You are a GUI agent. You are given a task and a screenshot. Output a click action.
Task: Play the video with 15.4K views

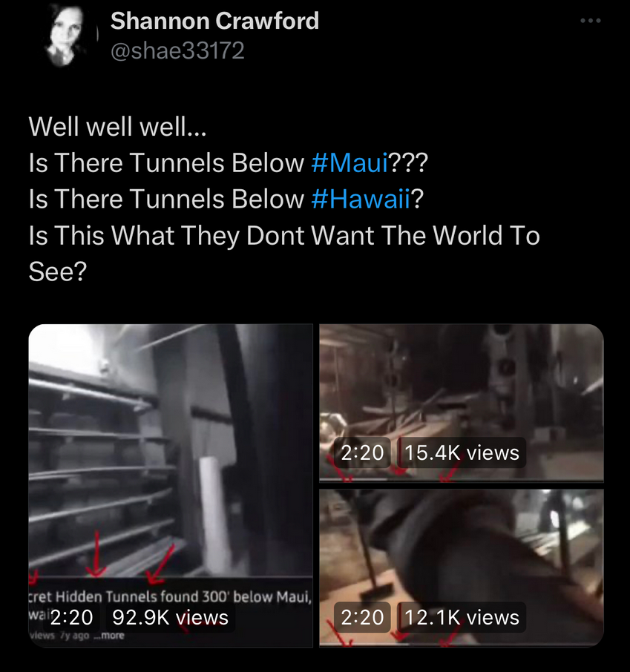pyautogui.click(x=462, y=403)
